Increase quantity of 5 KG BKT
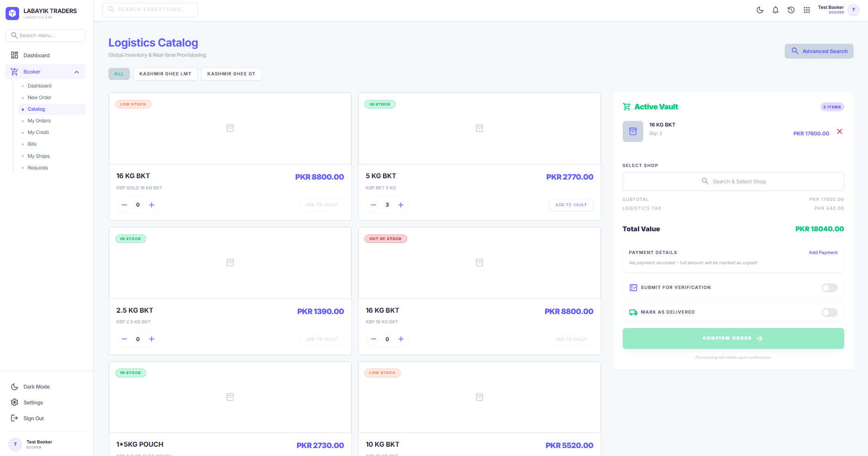The image size is (868, 456). click(401, 205)
